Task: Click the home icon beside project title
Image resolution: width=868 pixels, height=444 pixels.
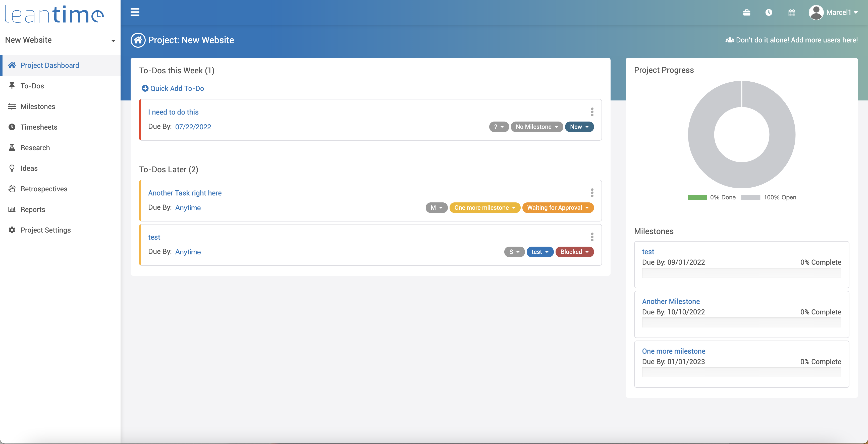Action: 138,40
